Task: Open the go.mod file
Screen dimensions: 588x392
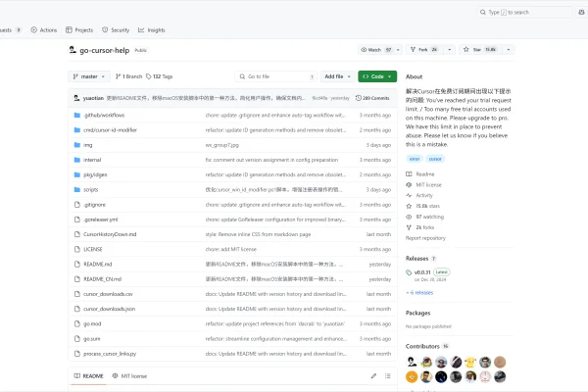Action: pos(92,324)
